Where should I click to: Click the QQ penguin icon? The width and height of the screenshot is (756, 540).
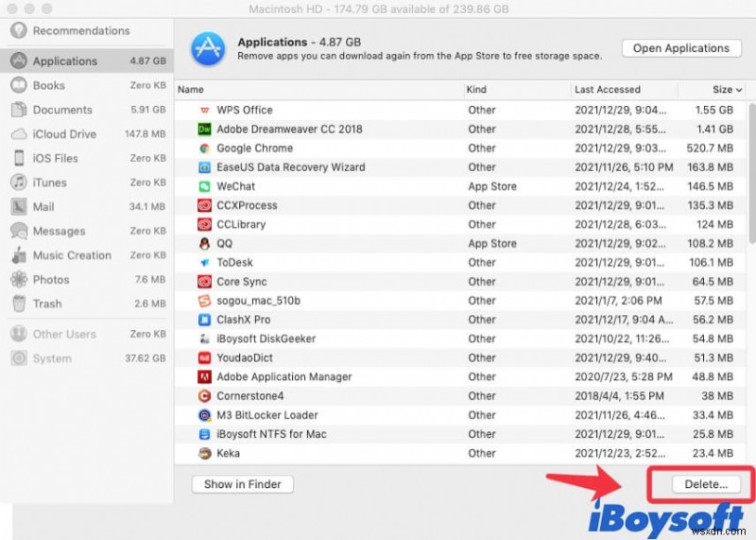204,244
